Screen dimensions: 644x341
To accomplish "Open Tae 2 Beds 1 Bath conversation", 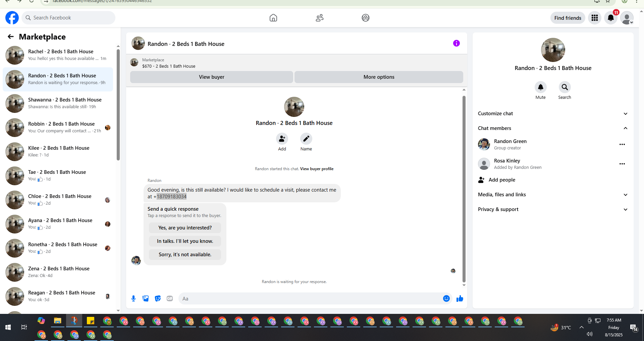I will point(58,176).
